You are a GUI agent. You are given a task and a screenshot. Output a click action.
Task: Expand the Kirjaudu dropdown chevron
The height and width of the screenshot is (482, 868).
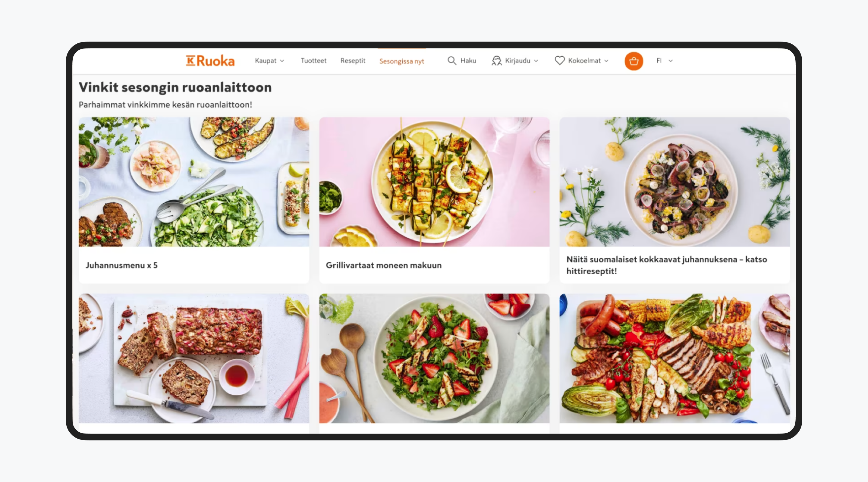(x=536, y=61)
